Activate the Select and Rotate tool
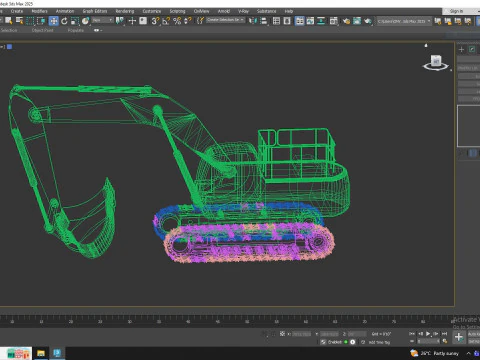The image size is (480, 360). pos(64,21)
